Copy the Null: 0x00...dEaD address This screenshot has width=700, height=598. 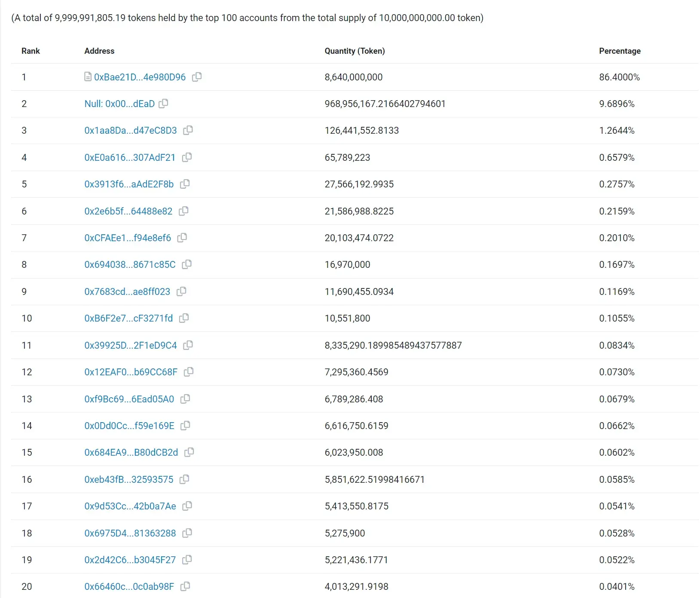tap(163, 104)
